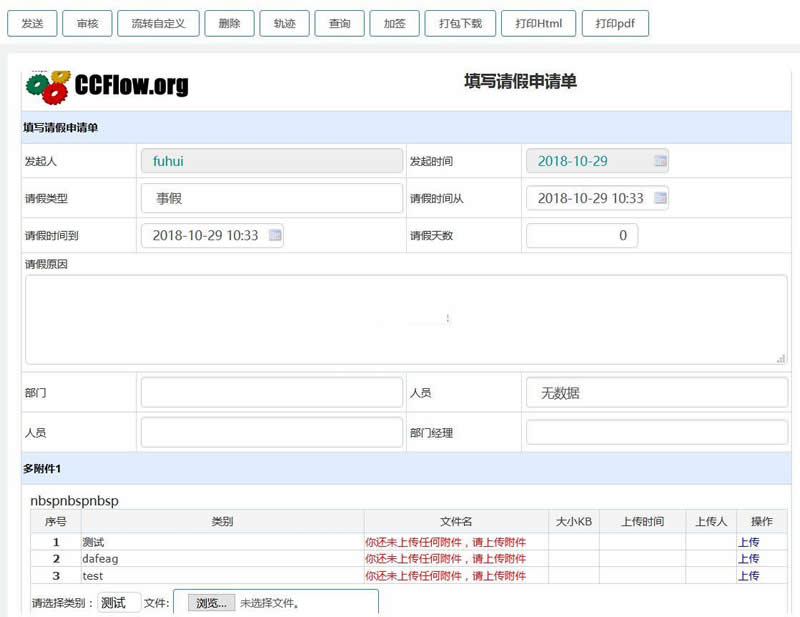
Task: Open 流转自定义 from the toolbar
Action: tap(156, 23)
